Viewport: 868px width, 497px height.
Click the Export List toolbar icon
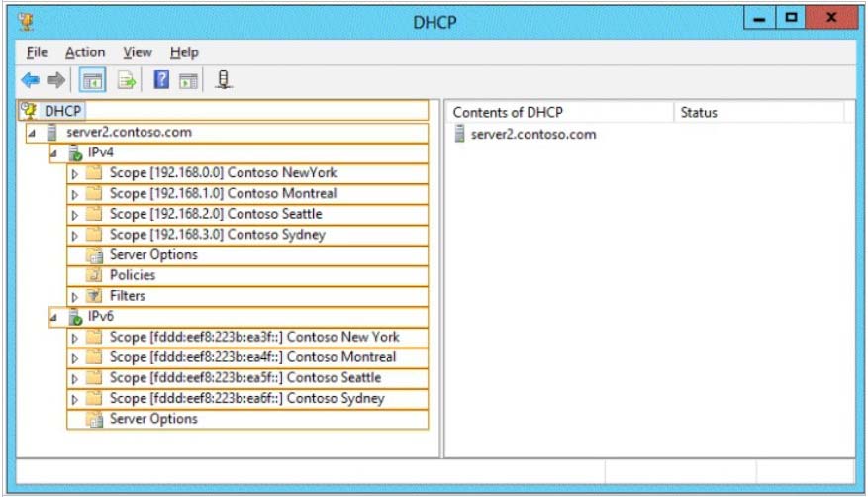(x=127, y=81)
